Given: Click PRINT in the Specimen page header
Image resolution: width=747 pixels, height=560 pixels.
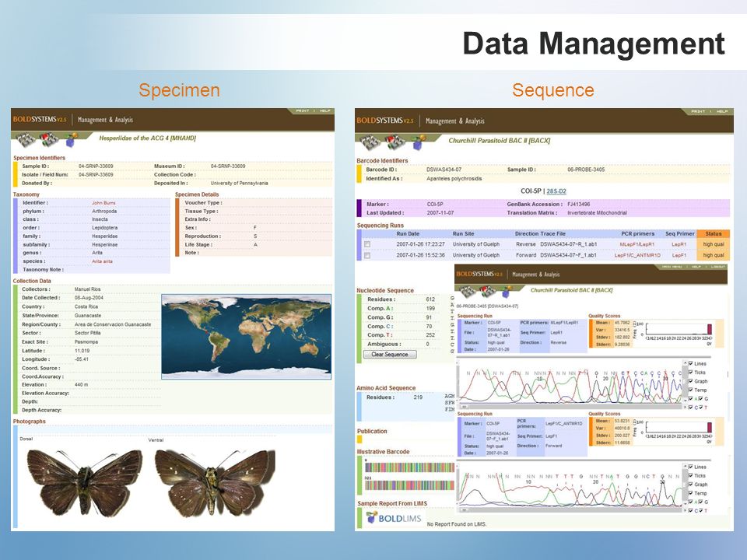Looking at the screenshot, I should (303, 111).
